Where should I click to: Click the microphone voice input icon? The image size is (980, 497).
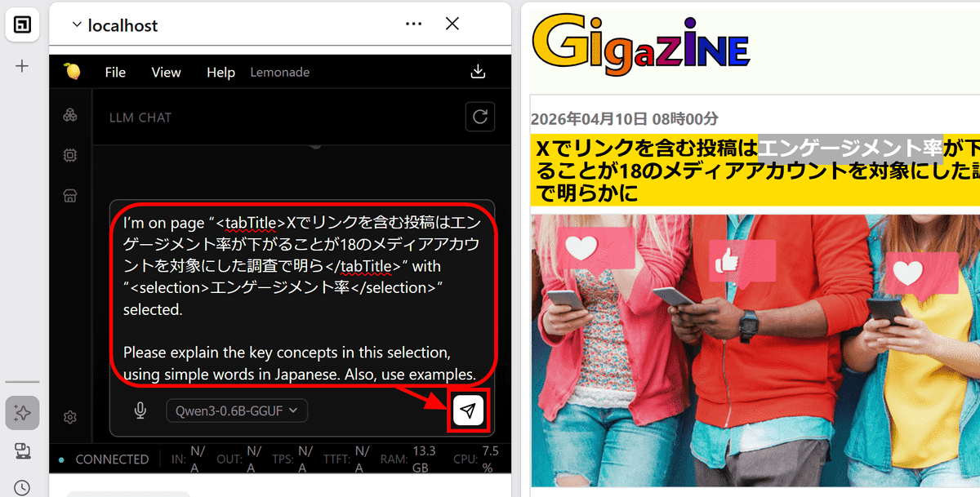pyautogui.click(x=140, y=410)
